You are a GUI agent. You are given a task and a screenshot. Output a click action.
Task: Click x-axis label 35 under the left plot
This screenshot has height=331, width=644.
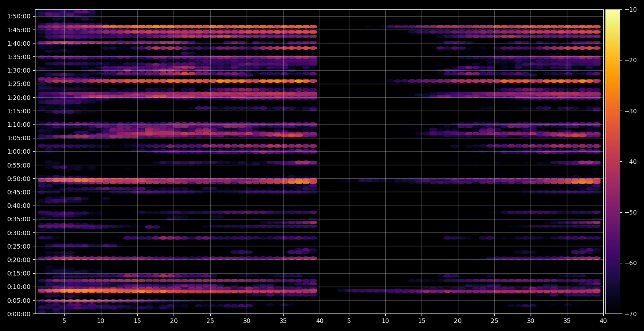pyautogui.click(x=283, y=321)
